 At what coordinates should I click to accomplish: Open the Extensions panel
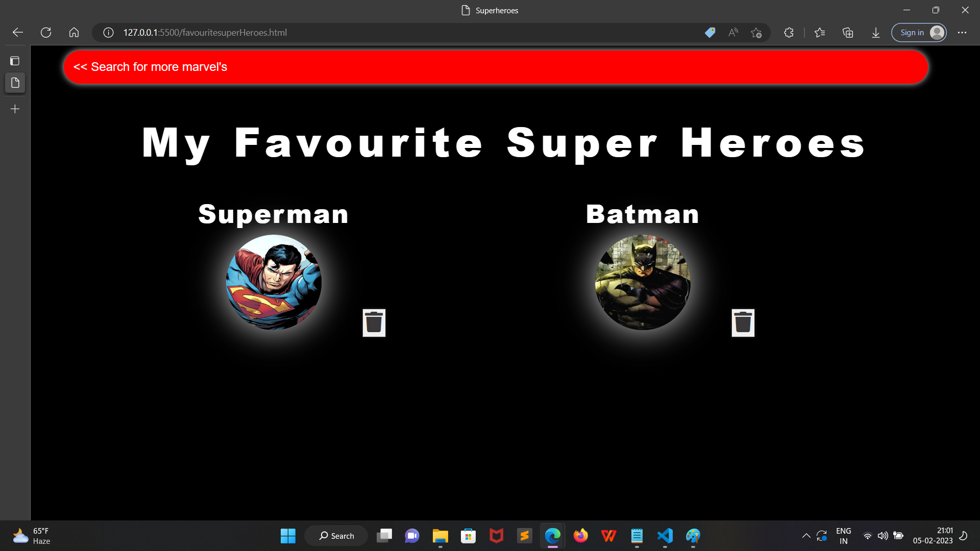(789, 32)
